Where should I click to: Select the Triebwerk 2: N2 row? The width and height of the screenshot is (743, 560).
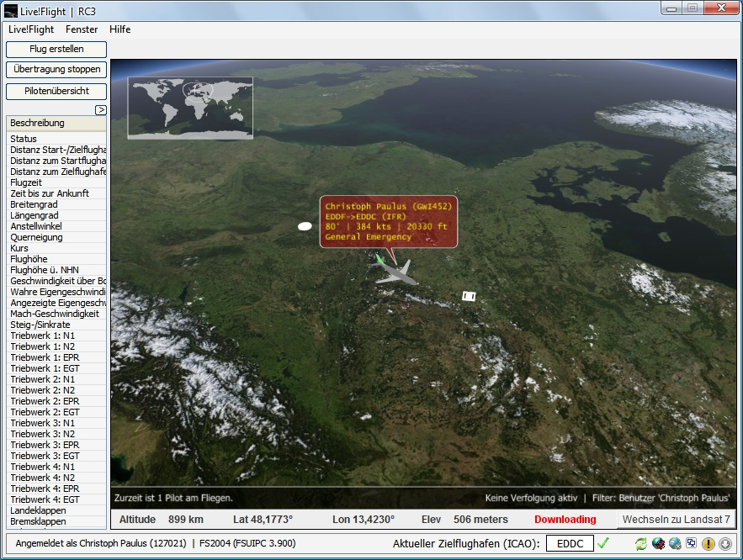[x=56, y=390]
